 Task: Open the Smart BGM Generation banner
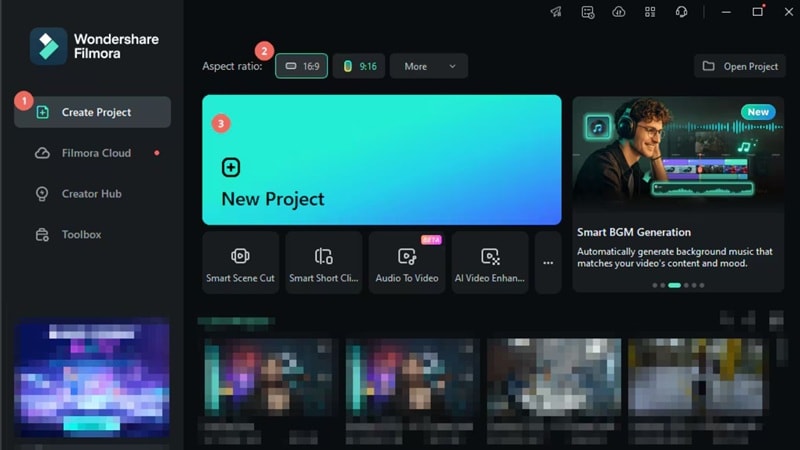click(x=678, y=194)
